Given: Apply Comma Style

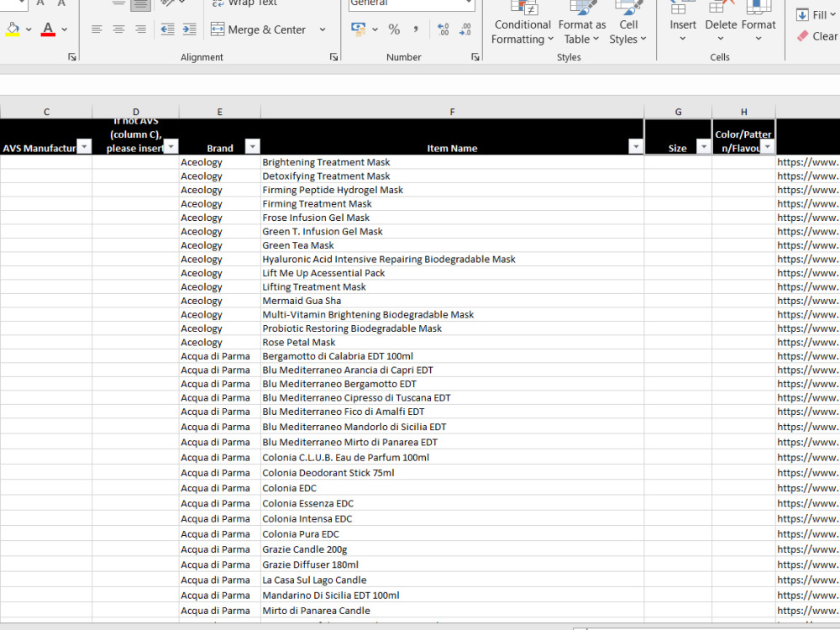Looking at the screenshot, I should tap(416, 29).
